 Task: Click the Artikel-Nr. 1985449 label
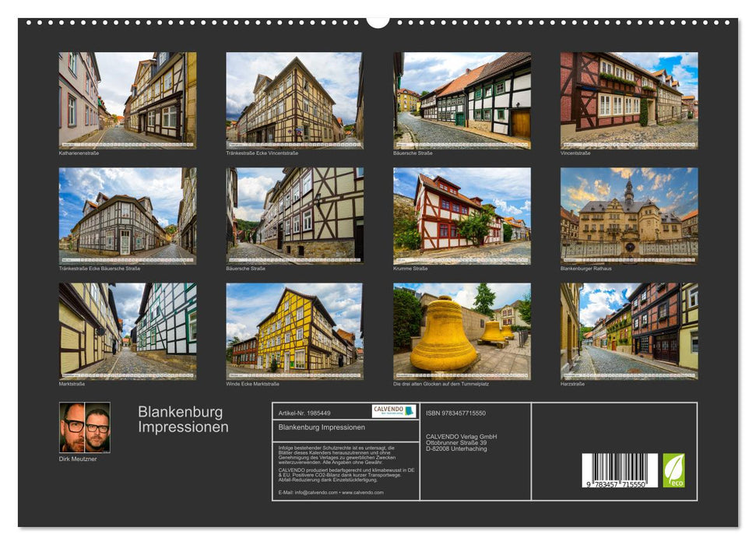tap(304, 411)
